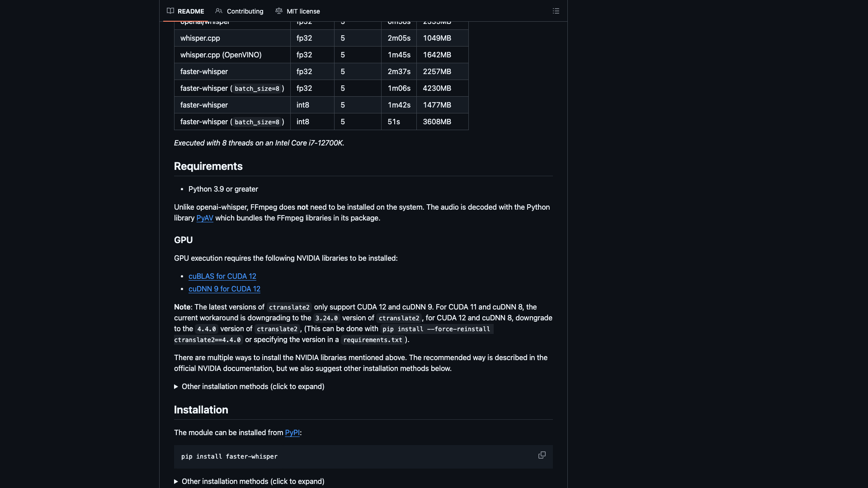Click the 2257MB memory cell

tap(442, 71)
